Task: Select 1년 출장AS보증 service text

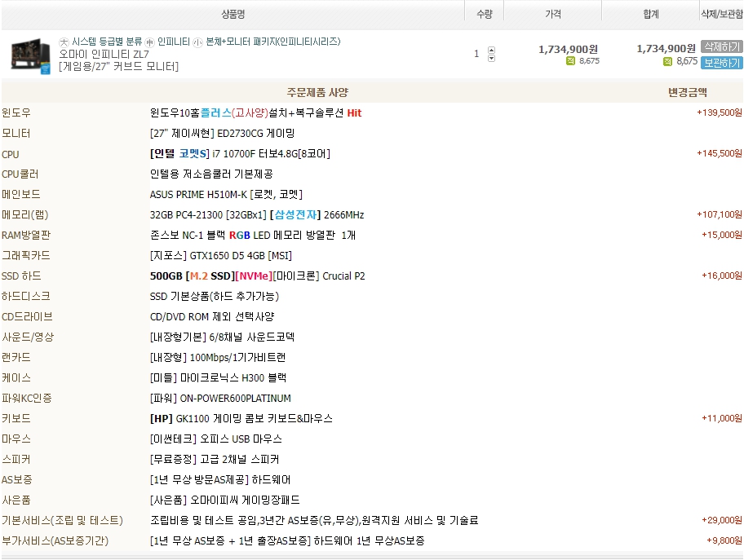Action: point(287,541)
